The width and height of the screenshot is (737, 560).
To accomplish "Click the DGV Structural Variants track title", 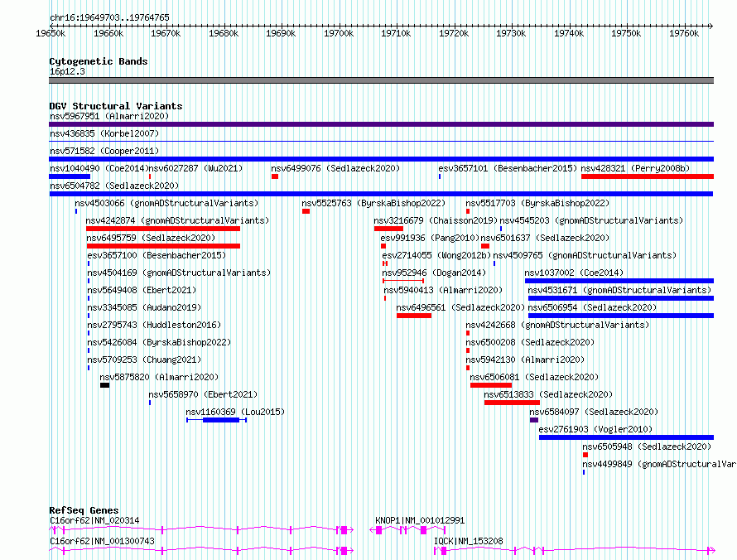I will (x=116, y=106).
